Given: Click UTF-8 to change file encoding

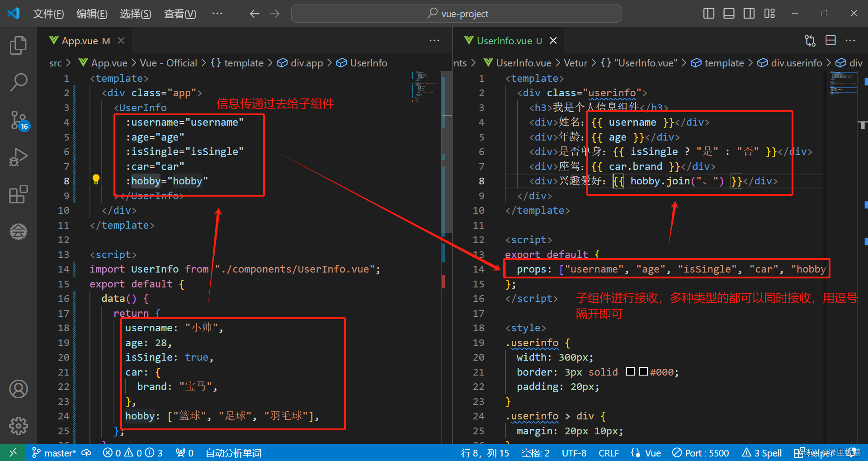Looking at the screenshot, I should point(574,452).
